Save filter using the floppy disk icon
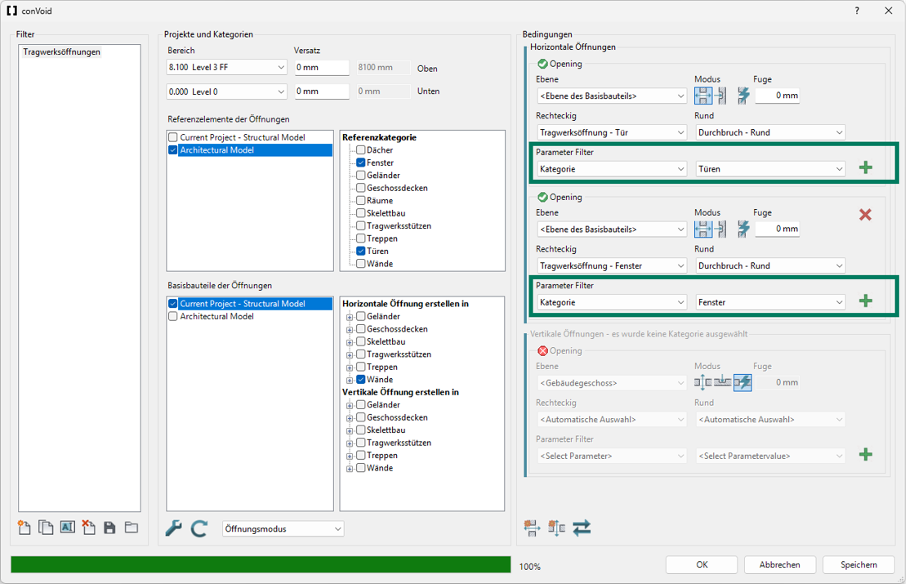This screenshot has width=923, height=588. pyautogui.click(x=109, y=528)
